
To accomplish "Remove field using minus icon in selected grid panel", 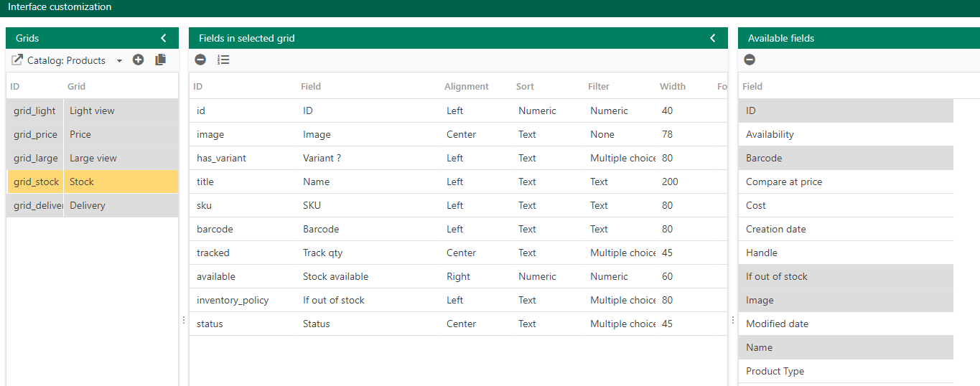I will (200, 60).
